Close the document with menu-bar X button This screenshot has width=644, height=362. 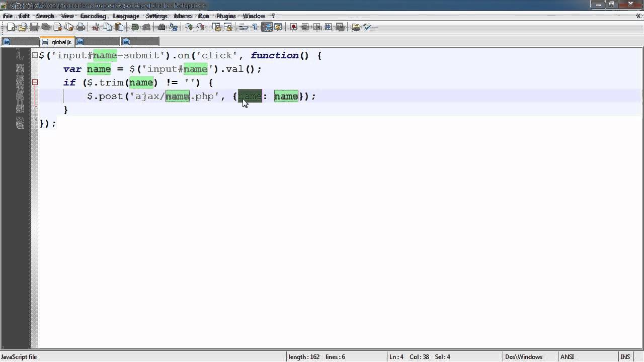coord(638,16)
